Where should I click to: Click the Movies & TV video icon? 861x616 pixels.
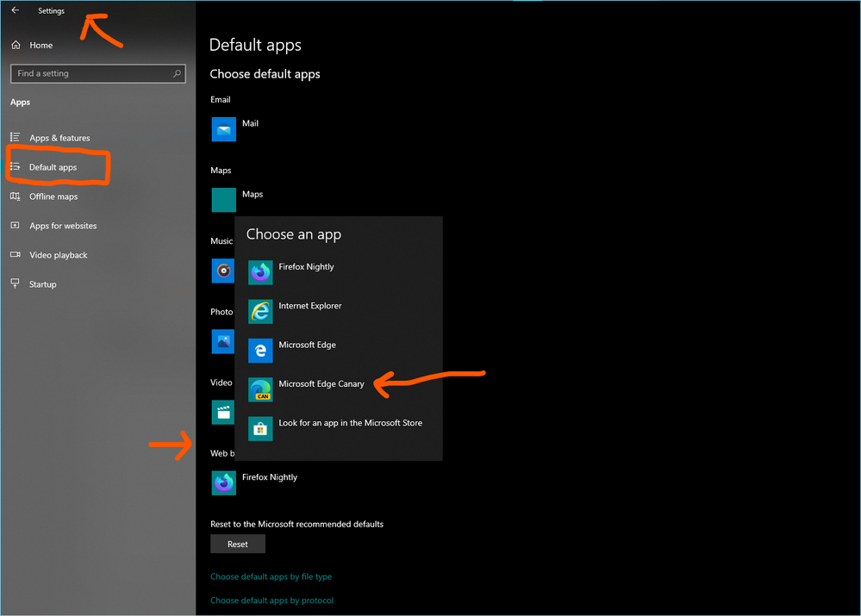tap(223, 413)
